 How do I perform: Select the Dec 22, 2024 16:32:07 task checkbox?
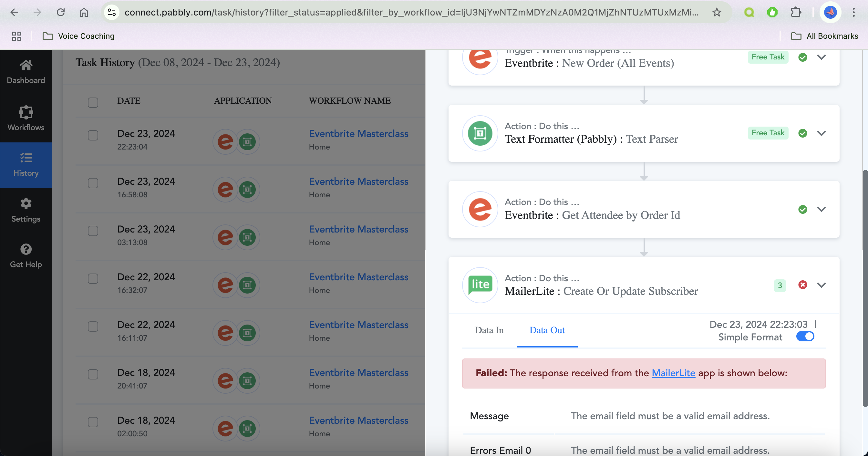(x=93, y=279)
